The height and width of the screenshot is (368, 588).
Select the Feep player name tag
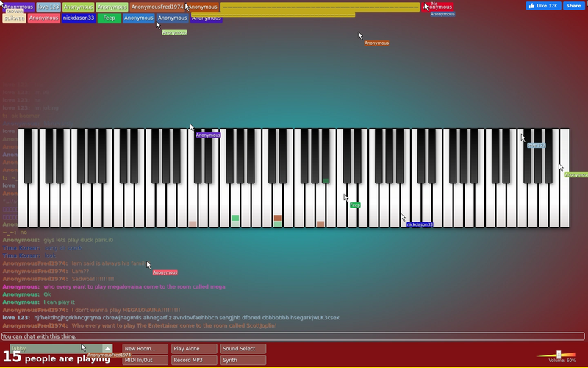109,18
